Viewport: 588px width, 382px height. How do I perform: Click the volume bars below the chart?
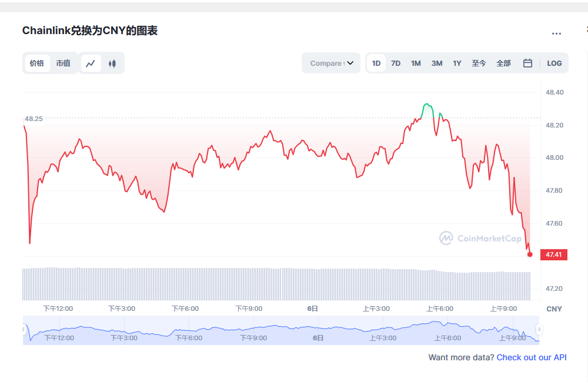click(276, 284)
